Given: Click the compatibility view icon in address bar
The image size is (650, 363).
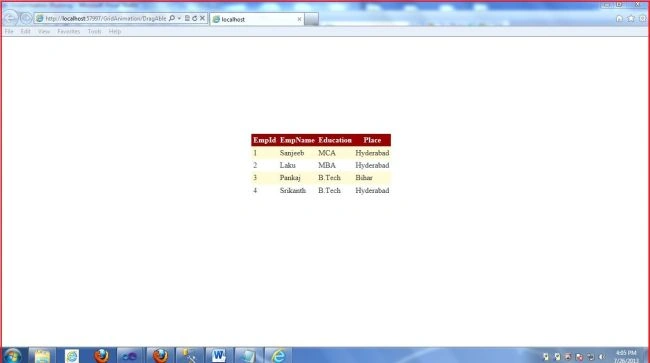Looking at the screenshot, I should pos(187,19).
